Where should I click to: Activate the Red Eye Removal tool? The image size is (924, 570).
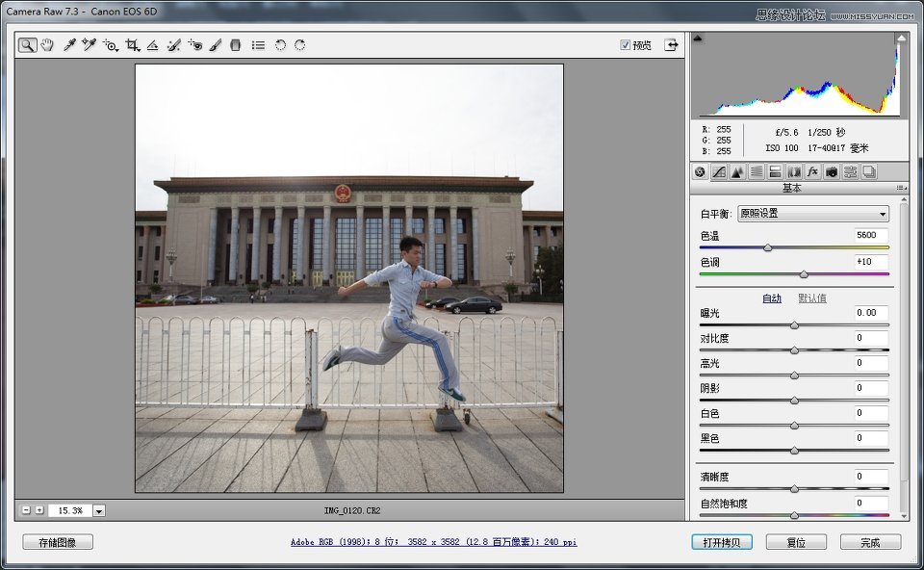click(x=195, y=45)
